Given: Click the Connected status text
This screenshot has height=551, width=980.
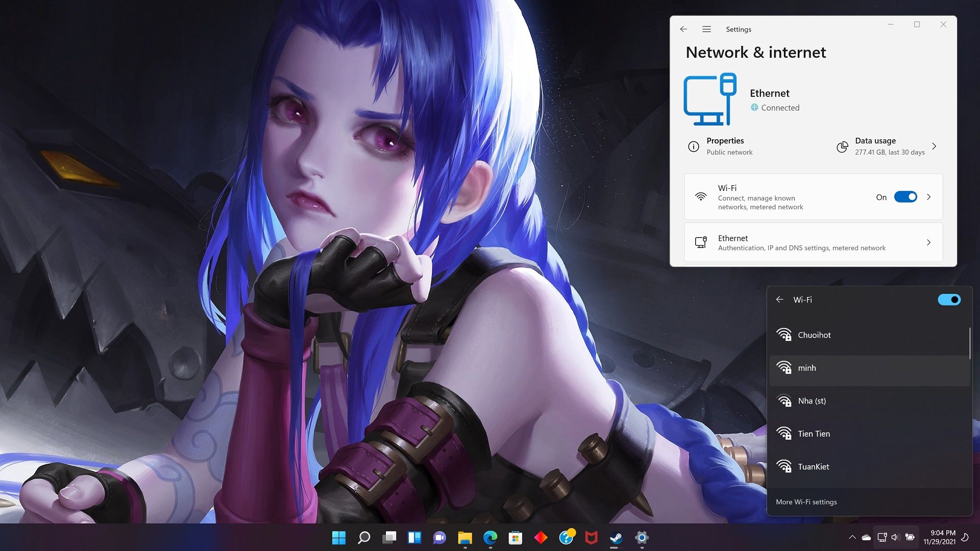Looking at the screenshot, I should pos(780,108).
